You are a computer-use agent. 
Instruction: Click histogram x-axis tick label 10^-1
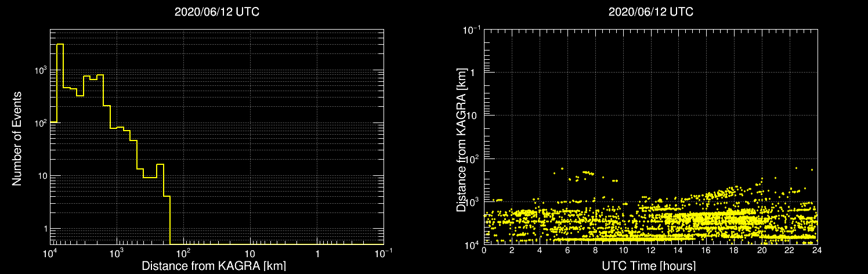384,253
